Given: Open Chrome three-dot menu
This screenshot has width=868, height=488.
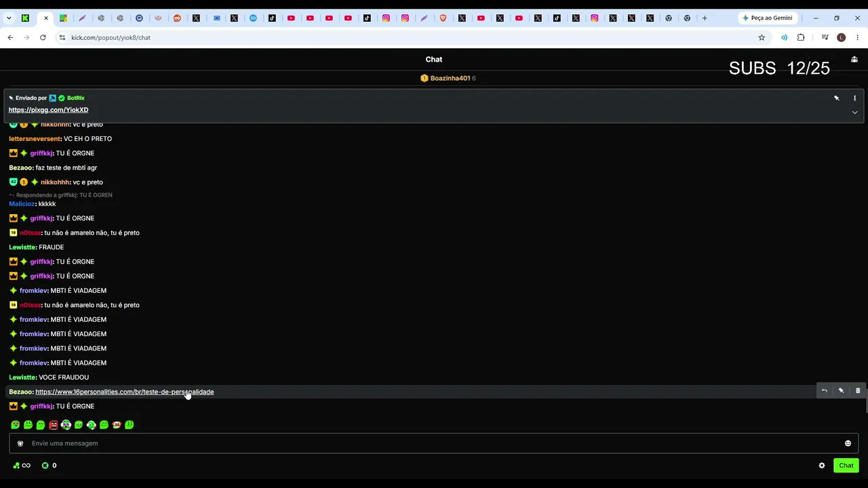Looking at the screenshot, I should click(x=857, y=37).
